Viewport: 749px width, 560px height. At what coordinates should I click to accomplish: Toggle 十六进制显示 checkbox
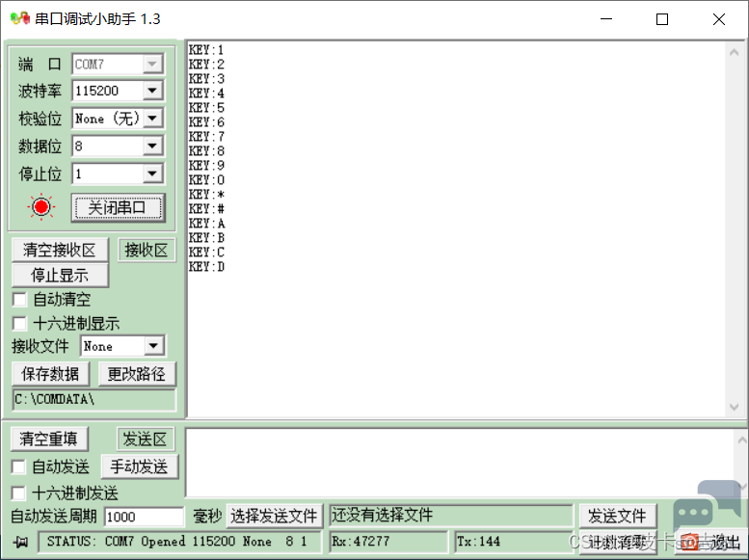point(19,324)
